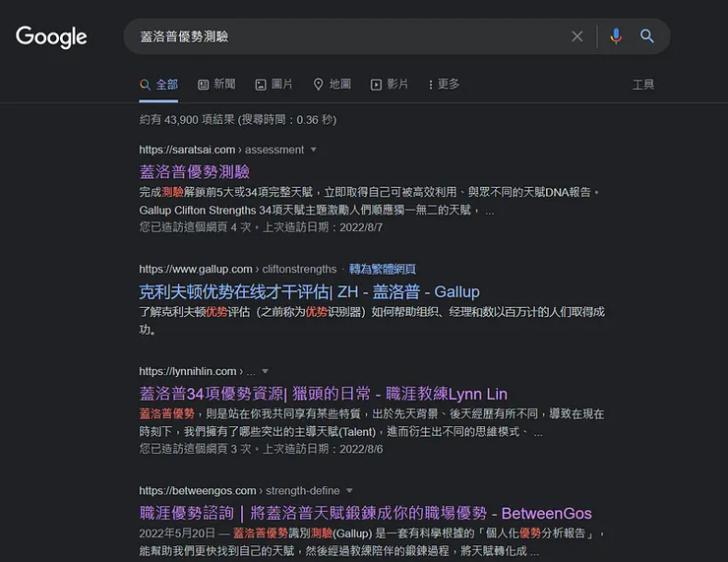Switch to the 地圖 tab
This screenshot has height=562, width=728.
(332, 85)
